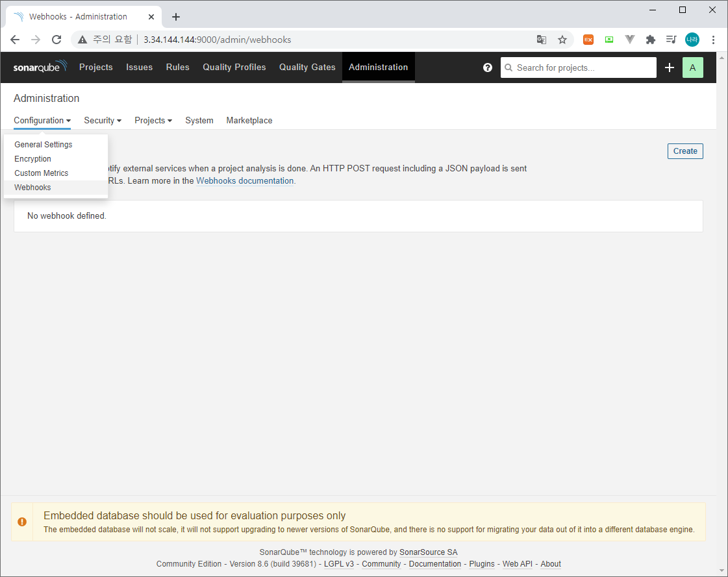The height and width of the screenshot is (577, 728).
Task: Open the SonarSource SA link
Action: pos(428,552)
